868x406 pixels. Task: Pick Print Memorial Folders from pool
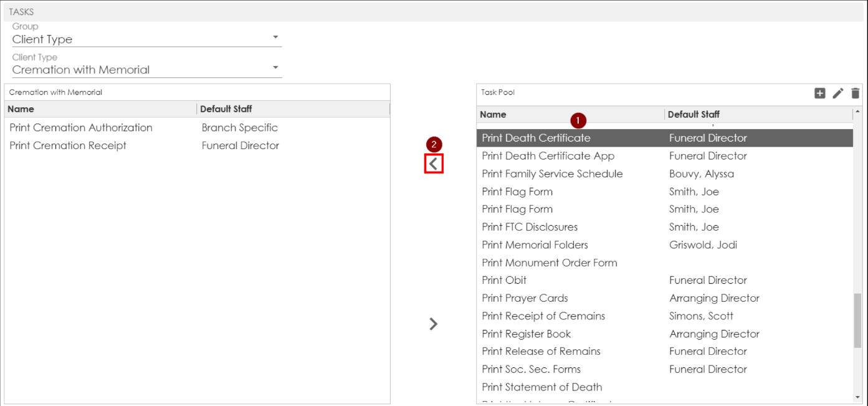pos(535,244)
